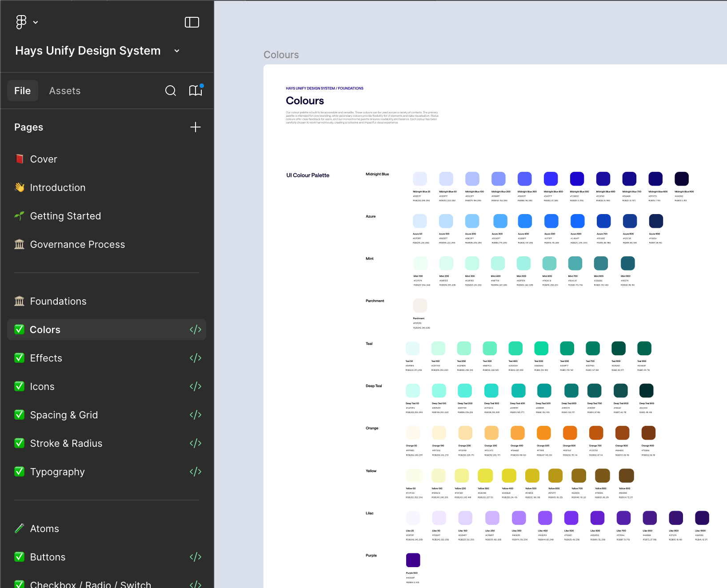727x588 pixels.
Task: Open the Figma main menu logo
Action: click(21, 22)
